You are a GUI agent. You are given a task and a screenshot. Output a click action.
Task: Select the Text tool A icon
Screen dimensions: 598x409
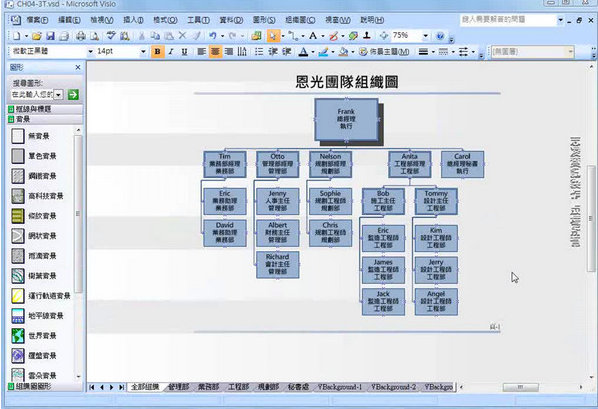click(313, 35)
